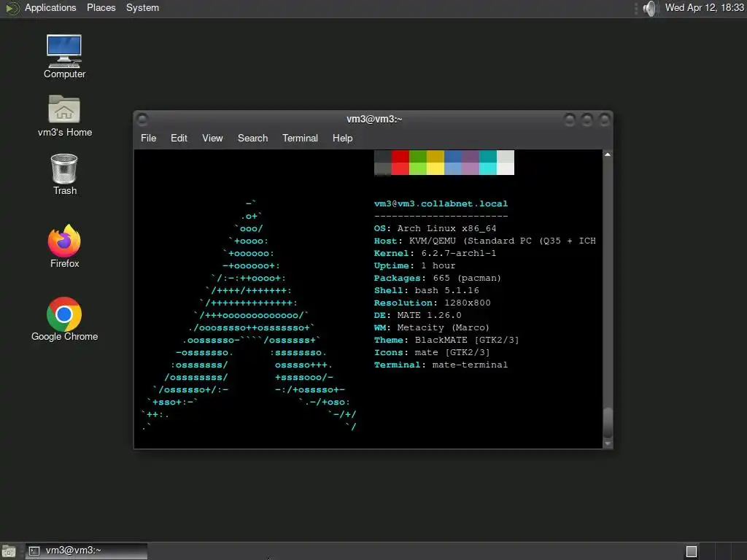Image resolution: width=747 pixels, height=560 pixels.
Task: Open the terminal Help menu
Action: 343,138
